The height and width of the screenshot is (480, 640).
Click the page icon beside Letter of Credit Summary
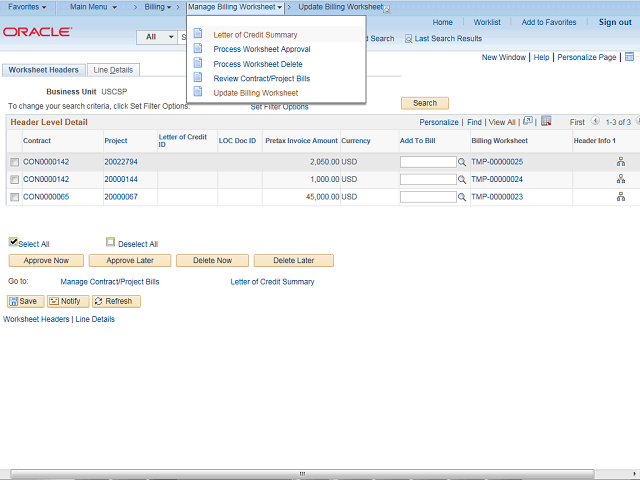point(198,33)
